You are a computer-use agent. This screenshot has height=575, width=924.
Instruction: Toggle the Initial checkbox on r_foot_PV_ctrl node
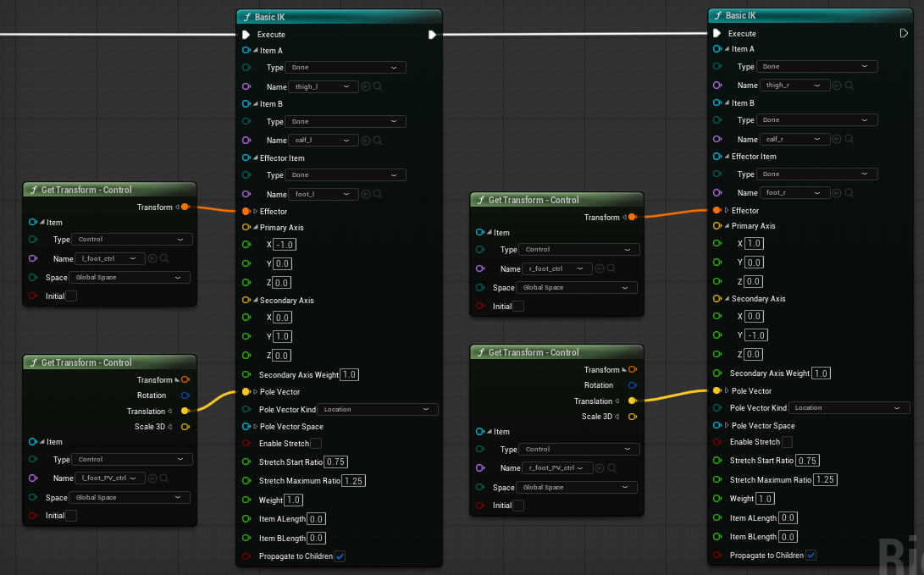pyautogui.click(x=518, y=506)
